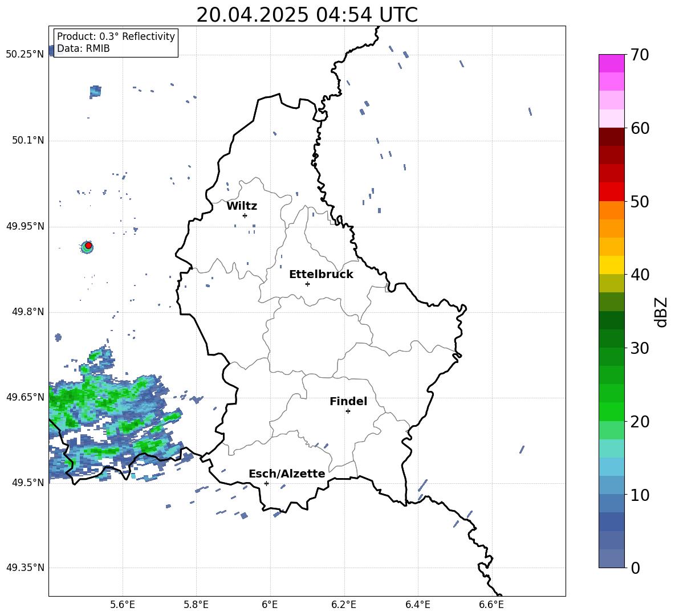Viewport: 675px width, 616px height.
Task: Select the Findel station label
Action: 348,401
